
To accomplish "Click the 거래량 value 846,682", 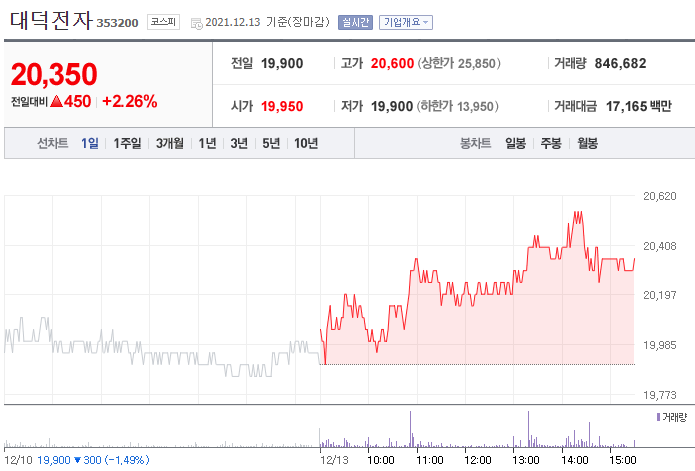I will coord(621,63).
